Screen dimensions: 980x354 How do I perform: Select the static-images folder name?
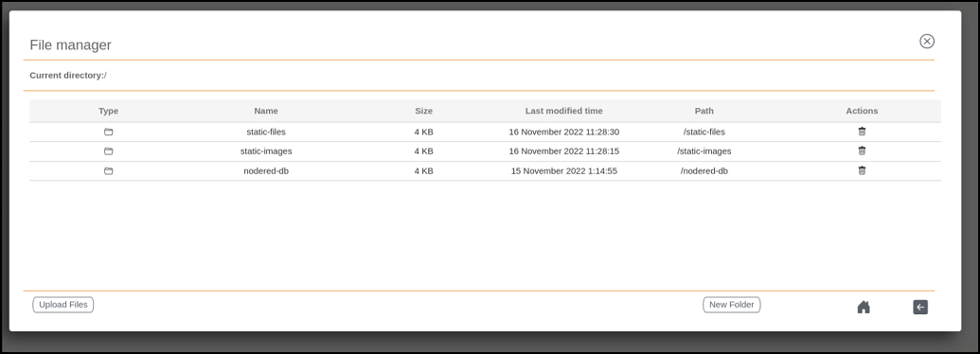coord(266,151)
